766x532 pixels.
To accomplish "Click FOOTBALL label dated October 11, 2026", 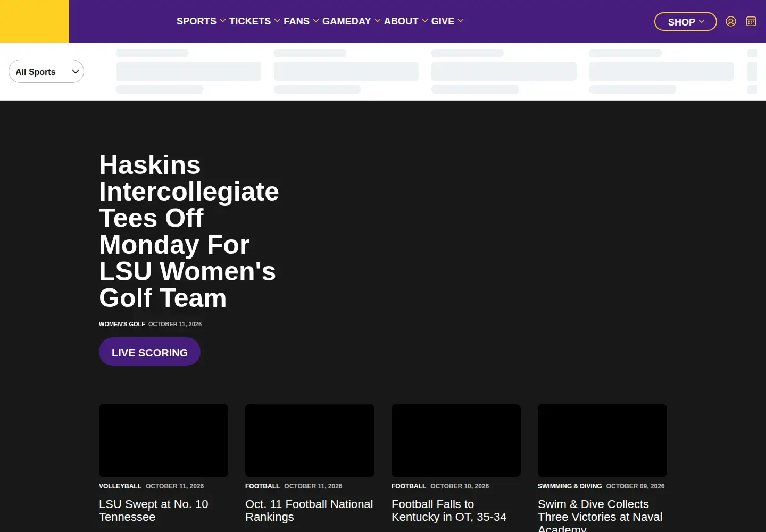I will [x=262, y=486].
